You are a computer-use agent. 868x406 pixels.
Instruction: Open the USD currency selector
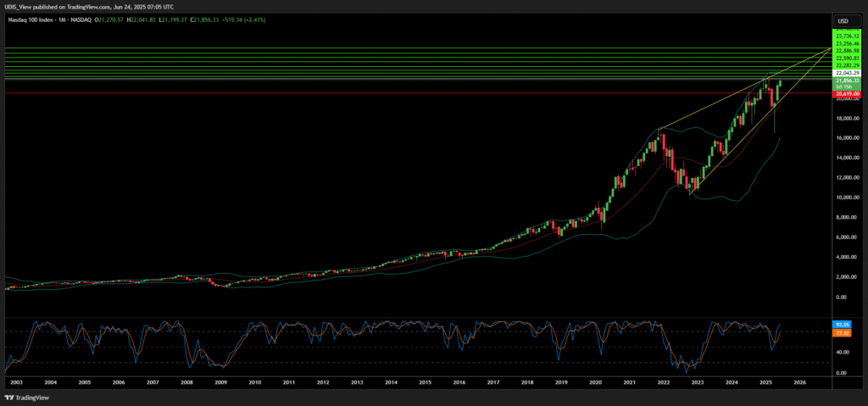[x=843, y=21]
